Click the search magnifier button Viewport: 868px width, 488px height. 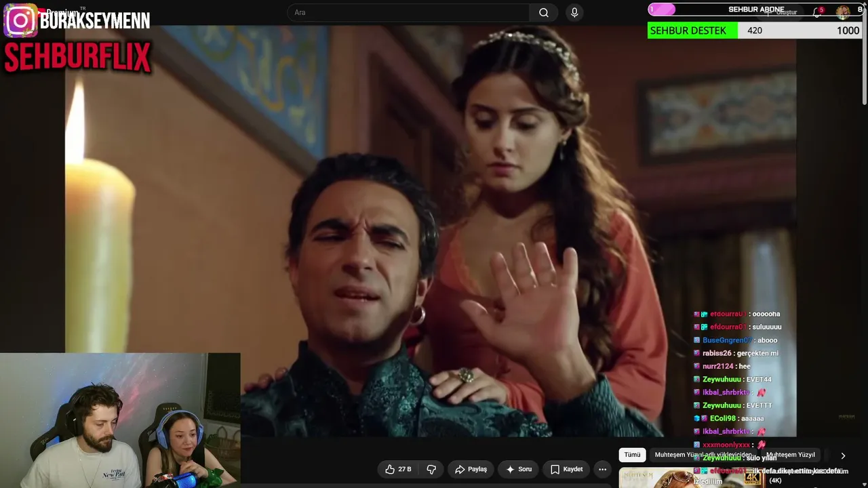[544, 12]
